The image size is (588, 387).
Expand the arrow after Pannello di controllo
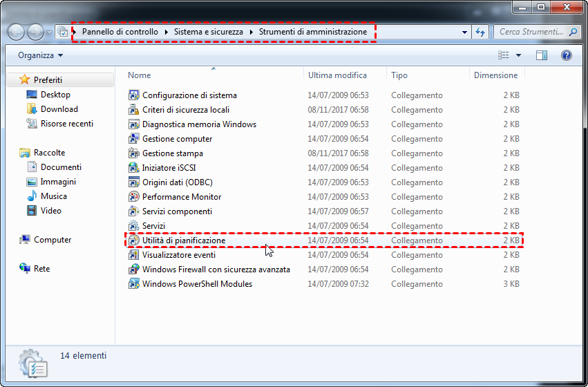click(166, 32)
